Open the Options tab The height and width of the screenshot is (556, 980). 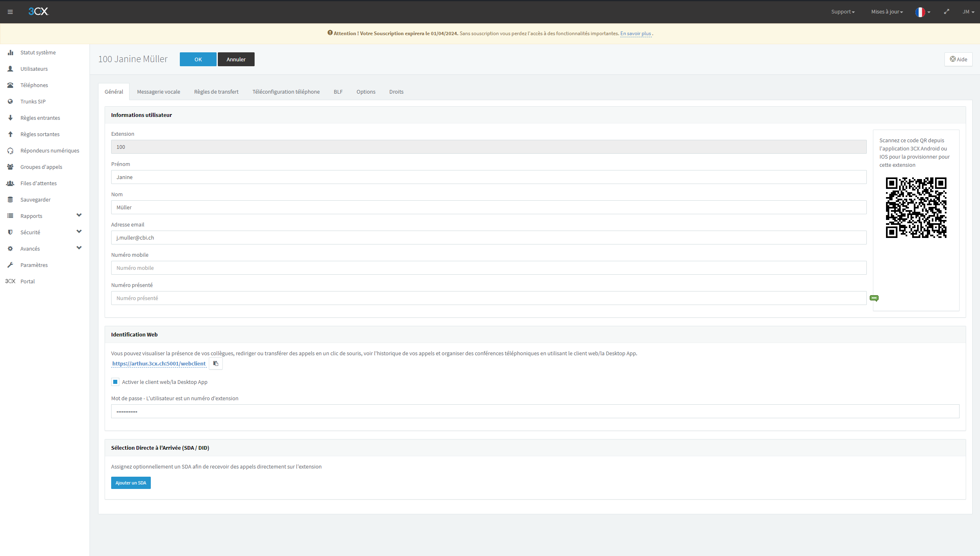[366, 92]
